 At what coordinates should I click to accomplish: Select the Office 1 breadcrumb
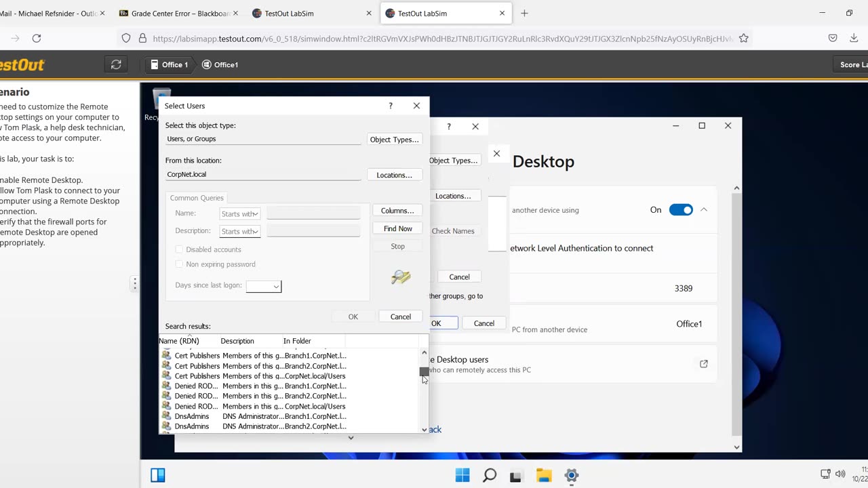click(x=170, y=64)
